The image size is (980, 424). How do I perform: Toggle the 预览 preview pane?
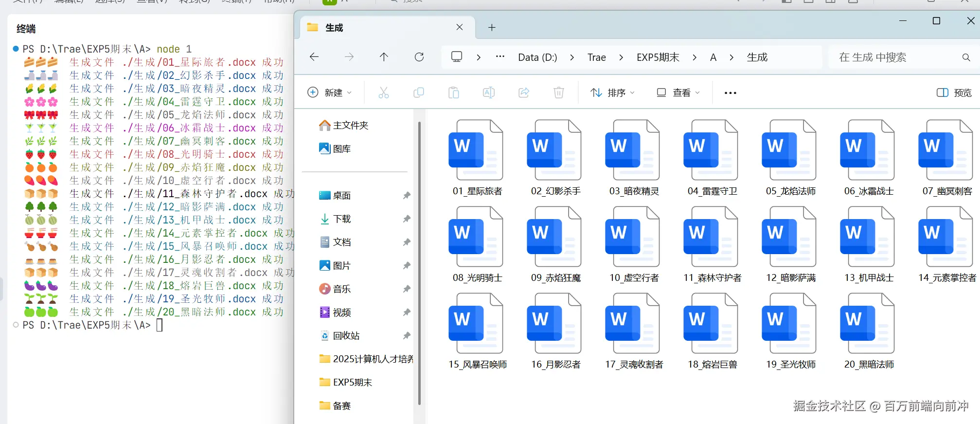[954, 92]
